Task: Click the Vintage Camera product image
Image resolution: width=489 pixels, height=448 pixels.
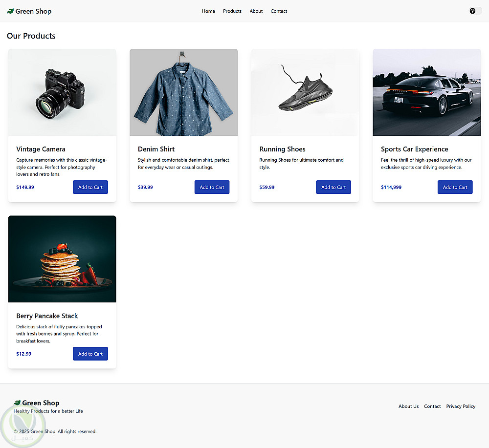Action: (x=62, y=92)
